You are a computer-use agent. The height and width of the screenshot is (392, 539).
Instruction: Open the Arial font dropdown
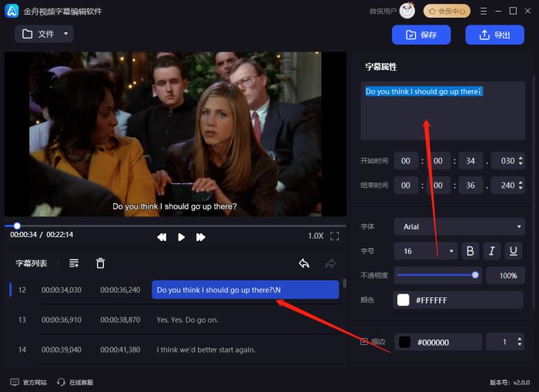tap(459, 226)
